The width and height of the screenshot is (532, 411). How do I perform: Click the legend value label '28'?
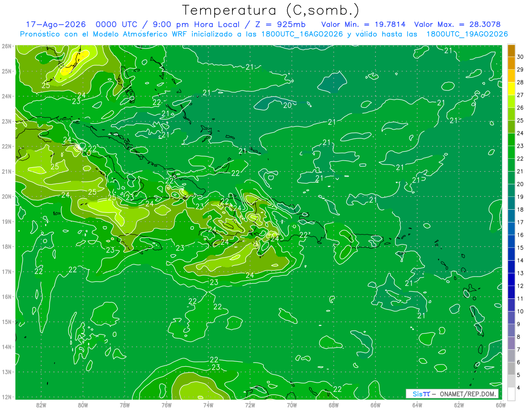pyautogui.click(x=520, y=82)
